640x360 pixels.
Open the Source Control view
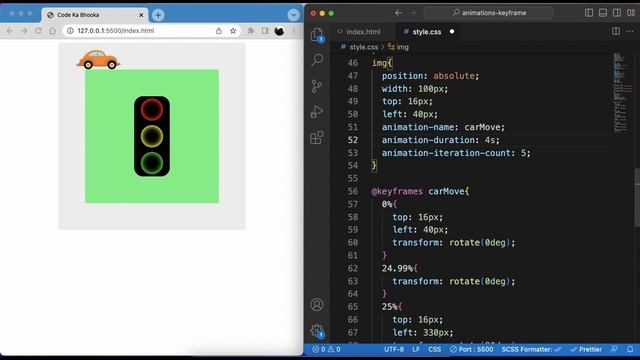pyautogui.click(x=317, y=86)
